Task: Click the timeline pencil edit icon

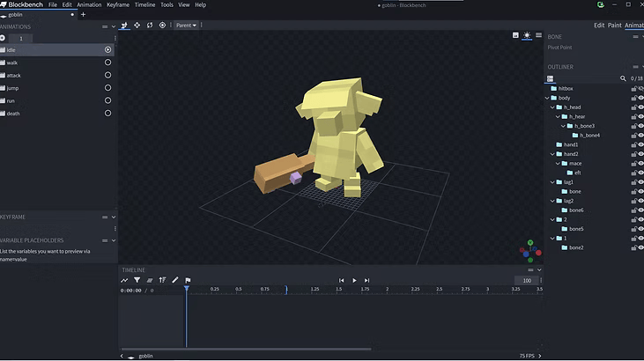Action: coord(175,280)
